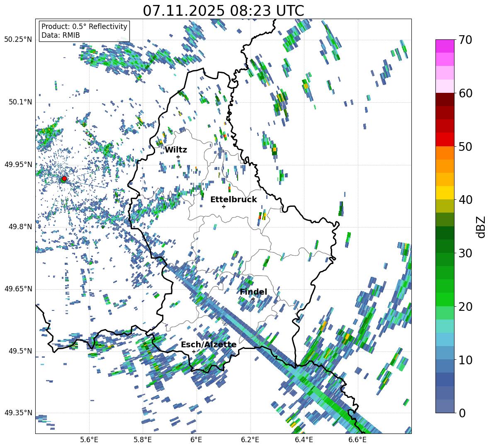Click the 49.8°N latitude label
The height and width of the screenshot is (448, 491).
(x=20, y=227)
